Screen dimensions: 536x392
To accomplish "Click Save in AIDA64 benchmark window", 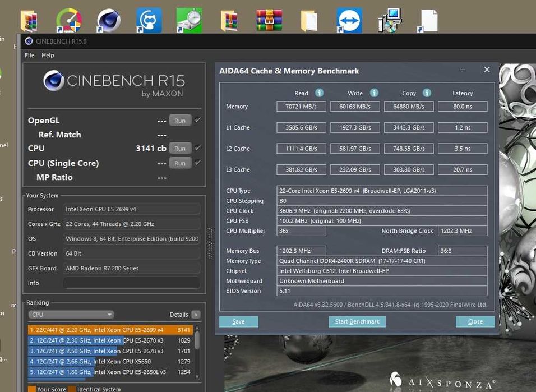I will tap(239, 321).
